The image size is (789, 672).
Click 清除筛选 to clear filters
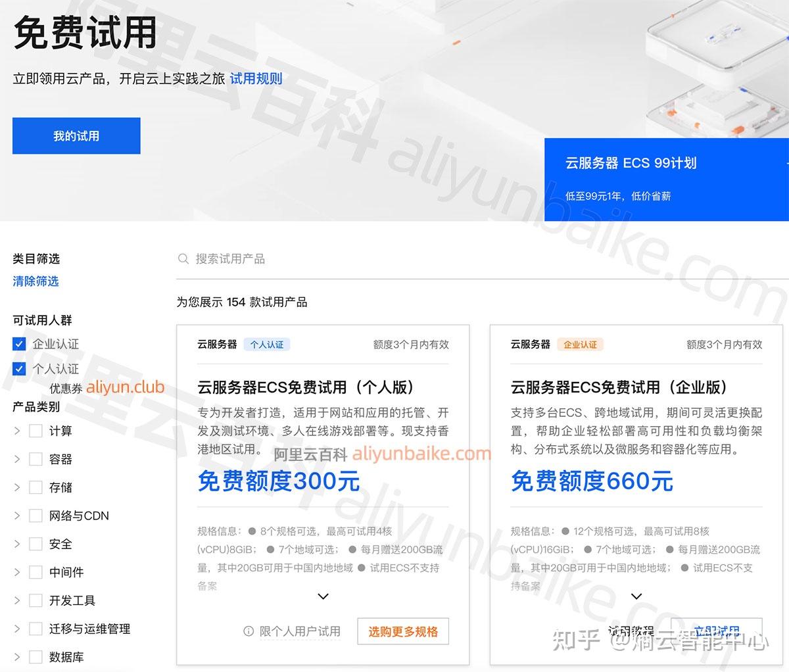click(36, 281)
